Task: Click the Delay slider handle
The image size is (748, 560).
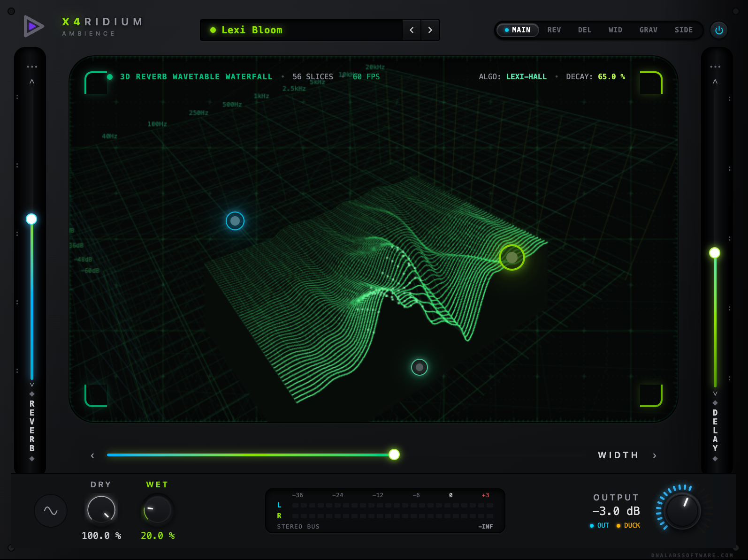Action: pos(715,253)
